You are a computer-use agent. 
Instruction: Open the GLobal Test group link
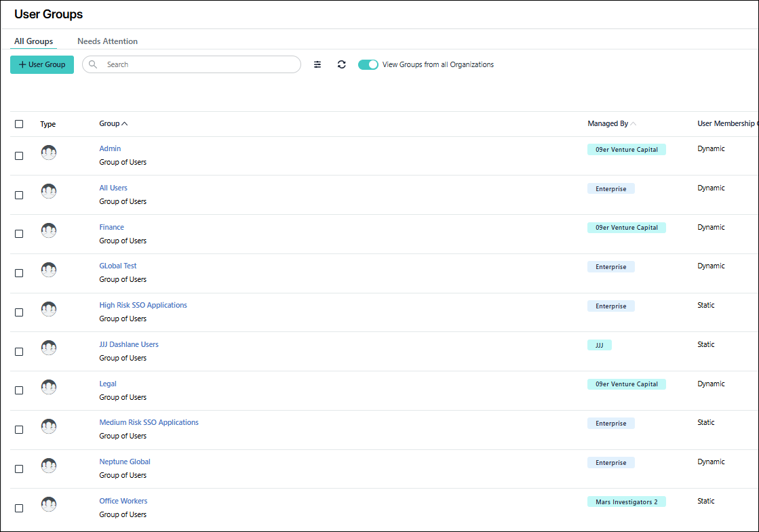click(117, 266)
